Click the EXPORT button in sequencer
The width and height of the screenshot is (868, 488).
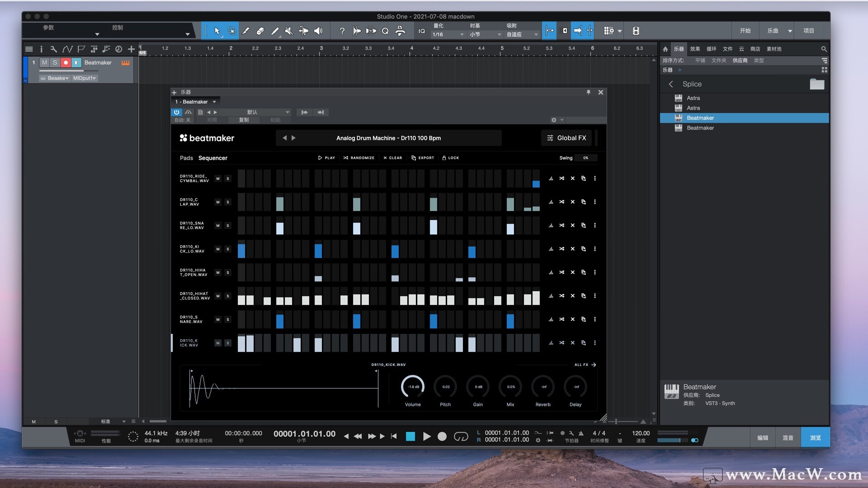point(421,157)
